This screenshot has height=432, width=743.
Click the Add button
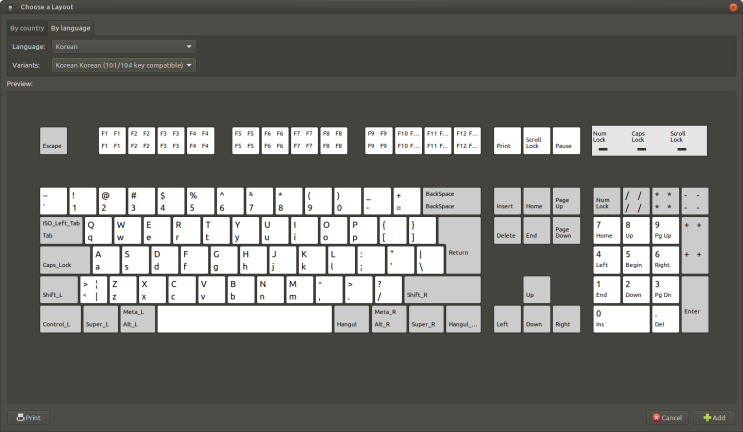[714, 417]
